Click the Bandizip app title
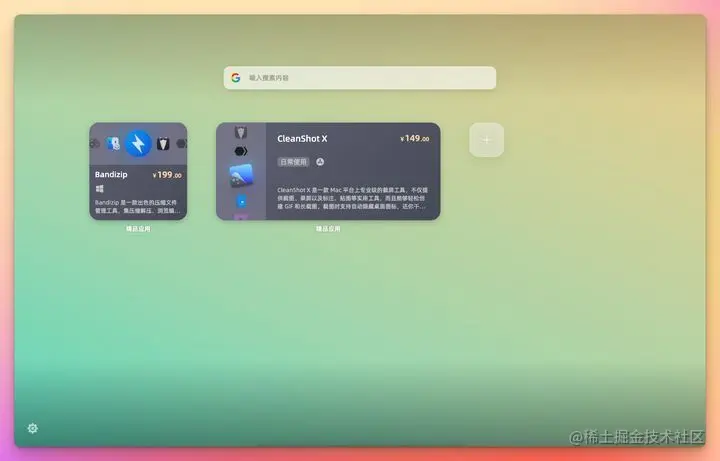Viewport: 720px width, 461px height. point(111,174)
